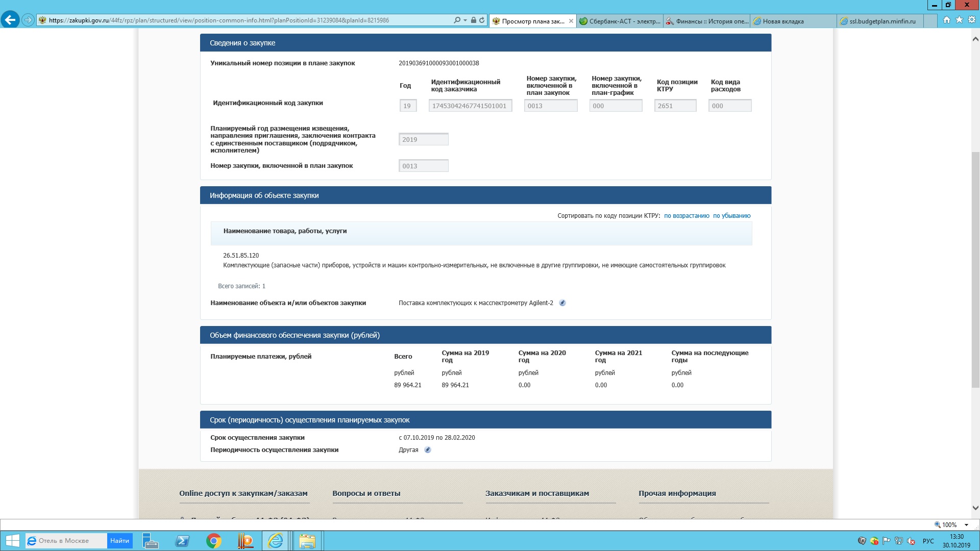Click the Найти search button on taskbar

(x=120, y=541)
